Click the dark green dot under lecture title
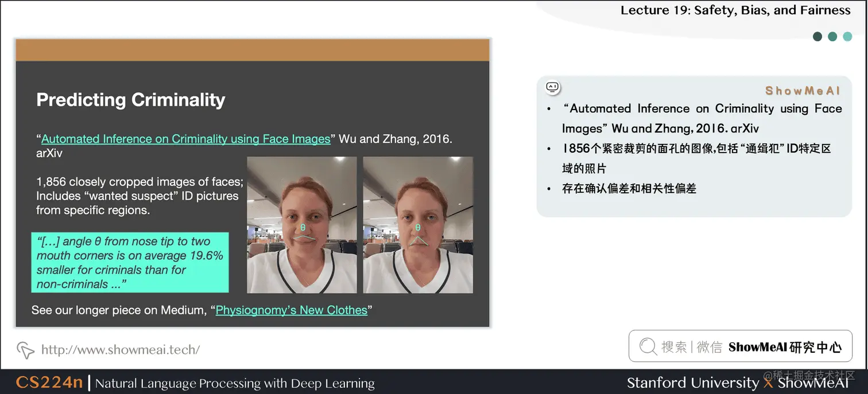Screen dimensions: 868x394 pyautogui.click(x=817, y=37)
